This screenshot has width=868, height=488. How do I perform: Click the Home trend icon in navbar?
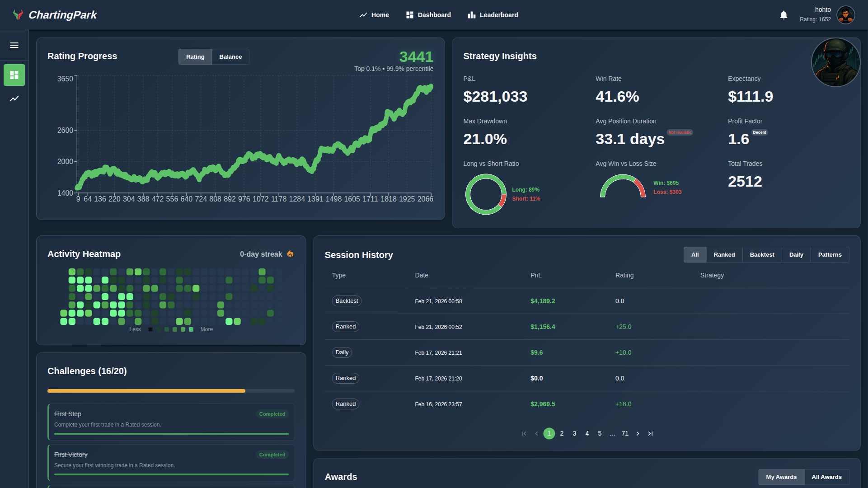(x=363, y=15)
